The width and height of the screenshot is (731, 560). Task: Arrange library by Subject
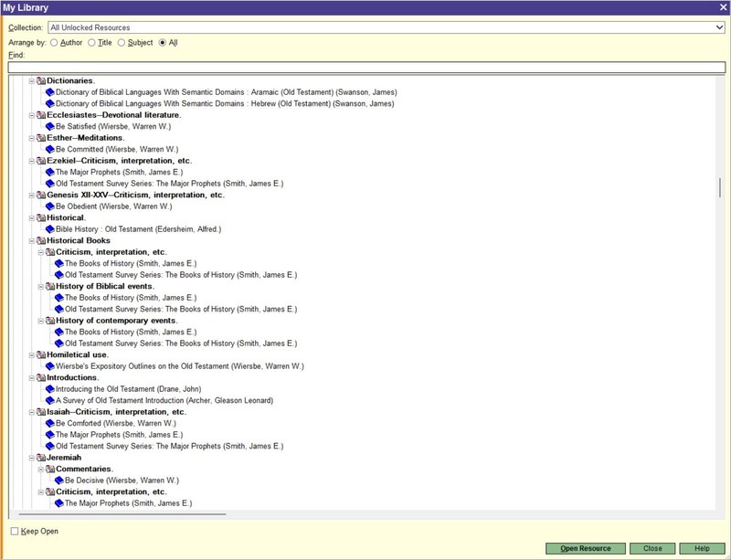click(x=122, y=42)
